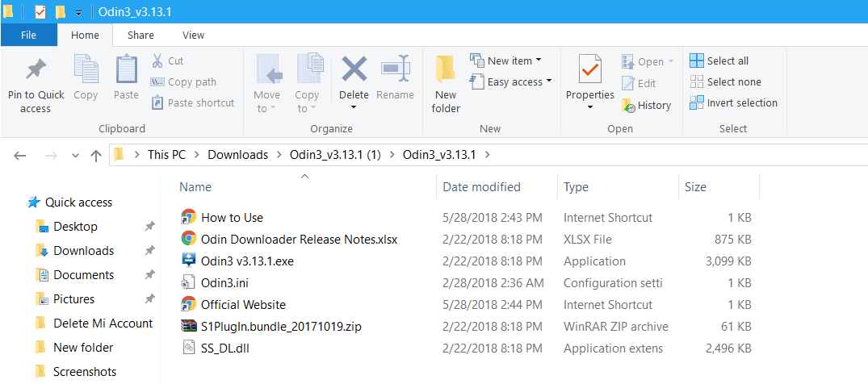The image size is (868, 384).
Task: Click Downloads in address bar
Action: 238,155
